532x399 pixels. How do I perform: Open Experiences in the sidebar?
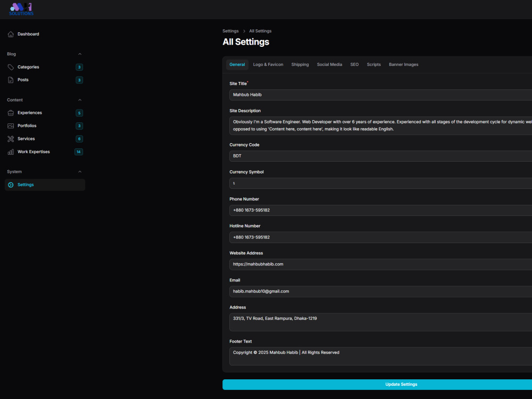[45, 113]
